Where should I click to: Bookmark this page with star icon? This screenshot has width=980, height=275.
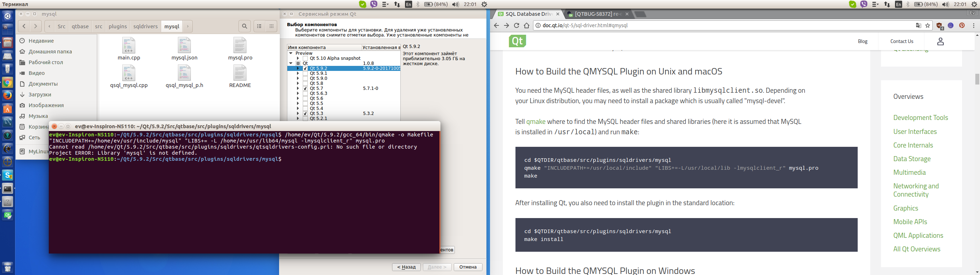(928, 25)
